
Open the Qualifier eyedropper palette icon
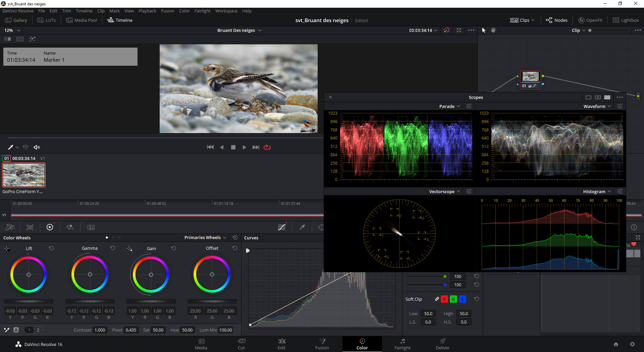pos(302,227)
